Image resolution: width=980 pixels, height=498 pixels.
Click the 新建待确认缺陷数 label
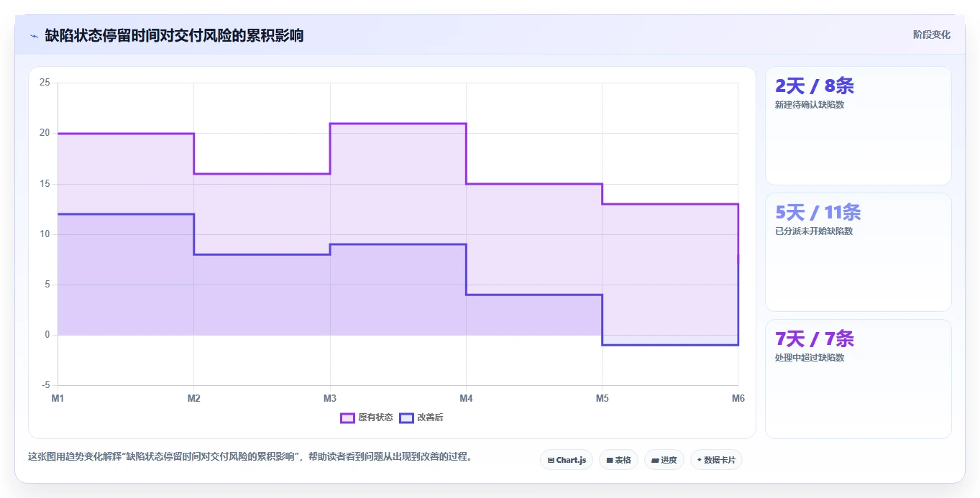(x=810, y=105)
